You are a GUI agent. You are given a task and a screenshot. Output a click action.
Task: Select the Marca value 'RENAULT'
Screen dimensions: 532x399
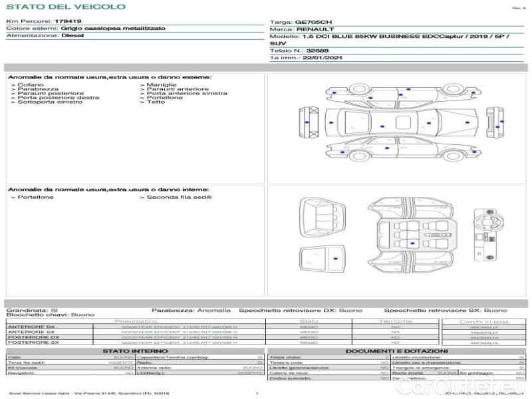click(x=315, y=29)
